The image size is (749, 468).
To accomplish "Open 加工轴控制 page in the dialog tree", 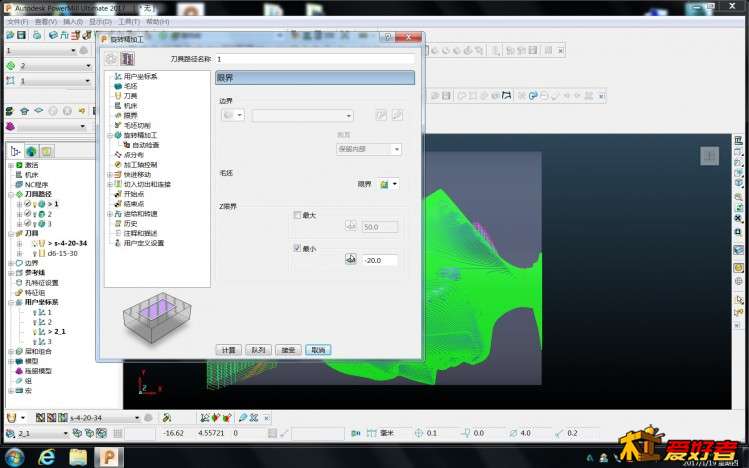I will (140, 164).
